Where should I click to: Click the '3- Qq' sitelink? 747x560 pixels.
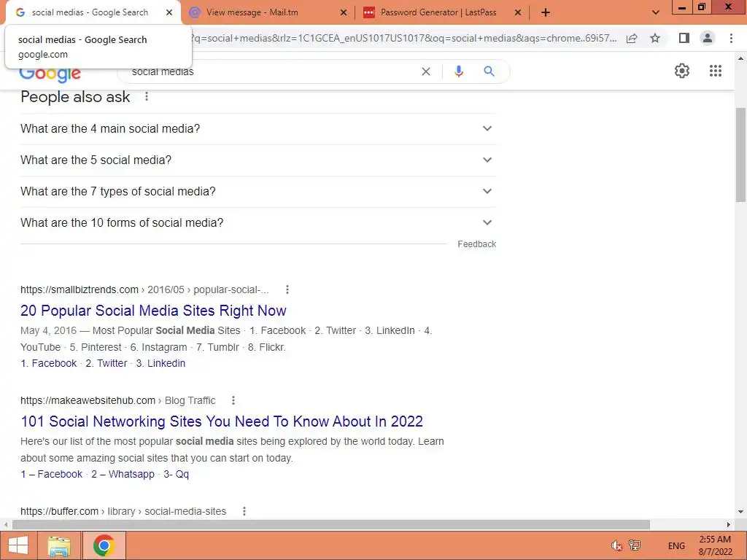(177, 474)
